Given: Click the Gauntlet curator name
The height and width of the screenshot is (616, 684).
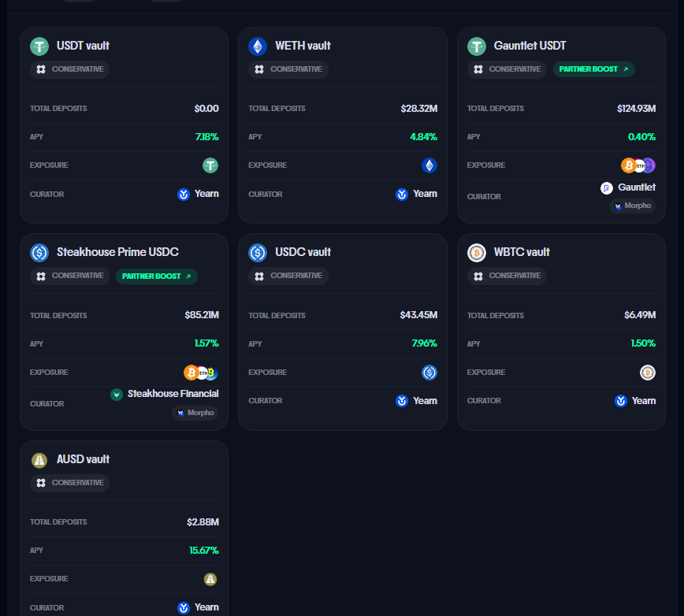Looking at the screenshot, I should (x=637, y=187).
